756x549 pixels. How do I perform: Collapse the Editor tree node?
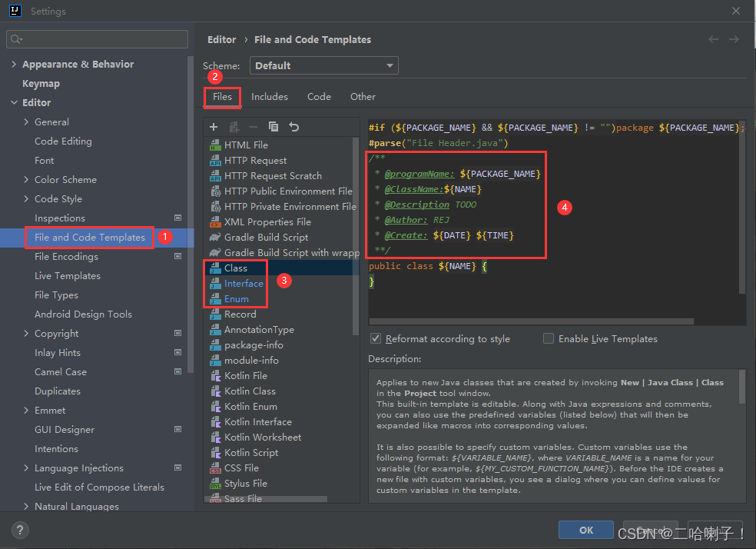coord(14,103)
